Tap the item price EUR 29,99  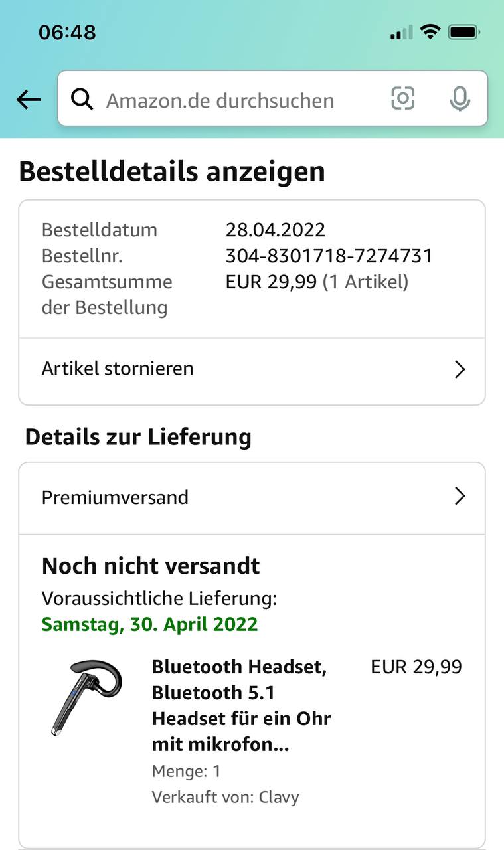click(416, 667)
